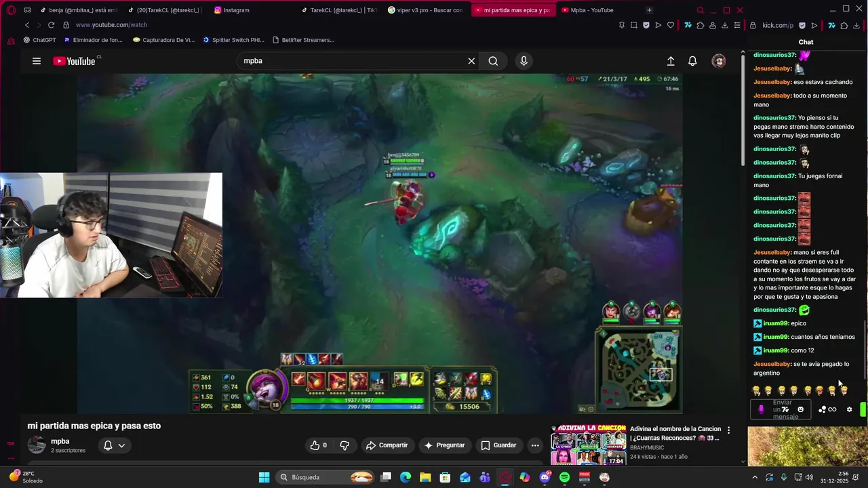Open the pinboard pin icon in the toolbar
The height and width of the screenshot is (488, 868).
click(622, 25)
